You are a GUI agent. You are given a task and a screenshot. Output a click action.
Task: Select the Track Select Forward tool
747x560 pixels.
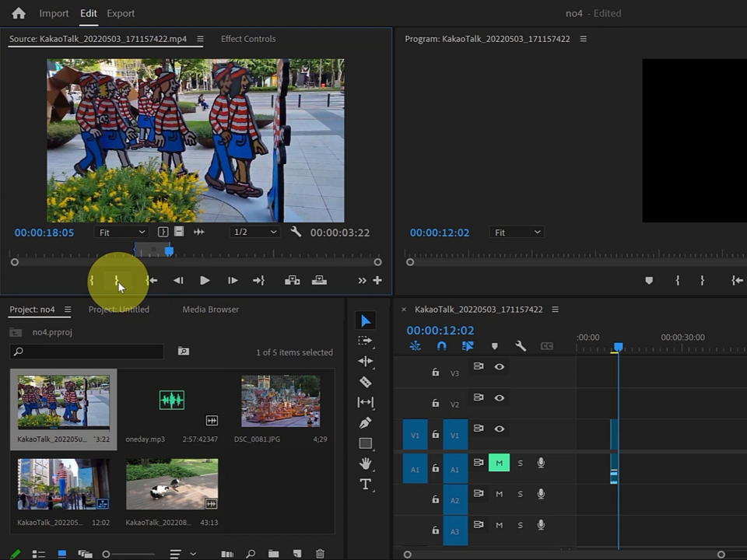click(366, 341)
